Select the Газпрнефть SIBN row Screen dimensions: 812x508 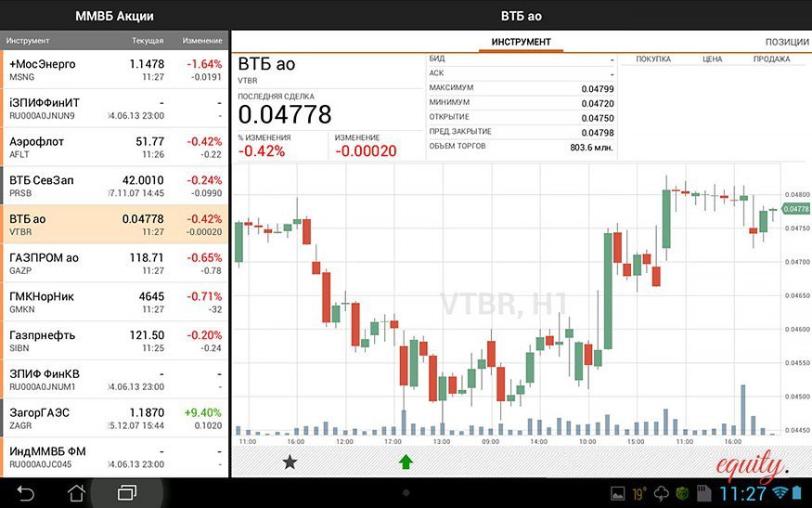point(115,341)
